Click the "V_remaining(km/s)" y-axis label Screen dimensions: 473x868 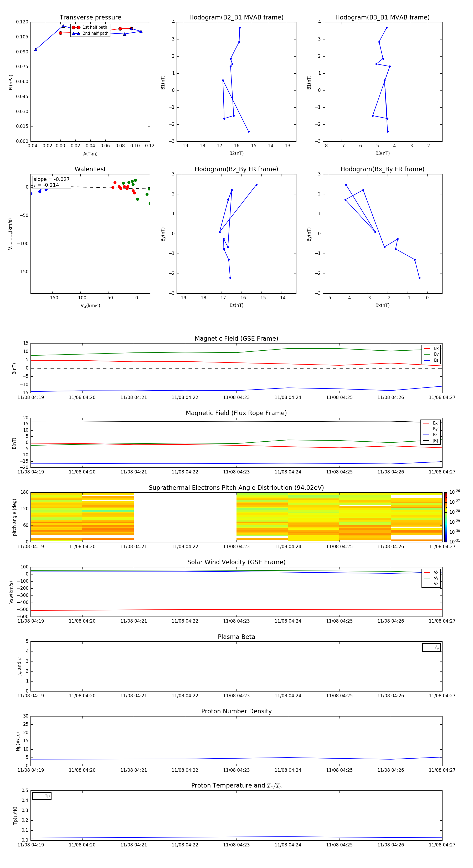coord(11,234)
